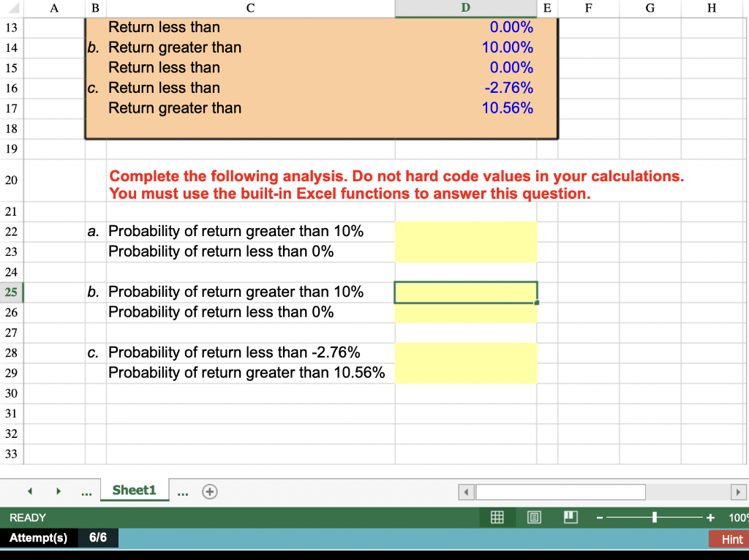Screen dimensions: 749x560
Task: Select Page Break Preview view icon
Action: (571, 517)
